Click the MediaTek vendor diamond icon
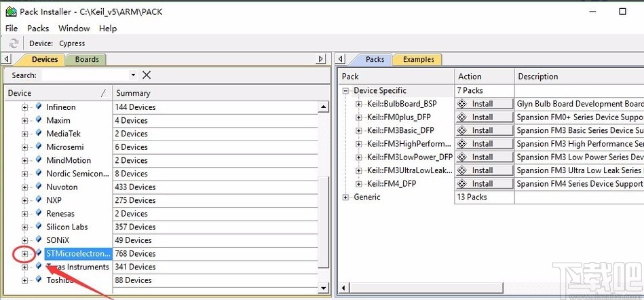644x300 pixels. 39,133
